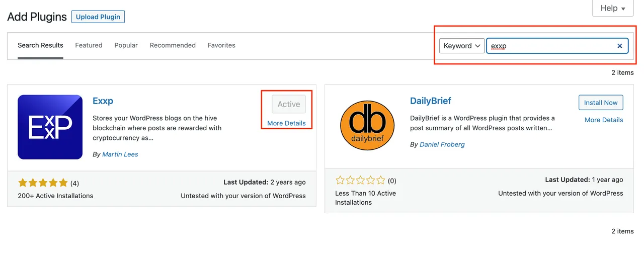Image resolution: width=644 pixels, height=257 pixels.
Task: Click the greyed-out Active button for Exxp
Action: point(289,104)
